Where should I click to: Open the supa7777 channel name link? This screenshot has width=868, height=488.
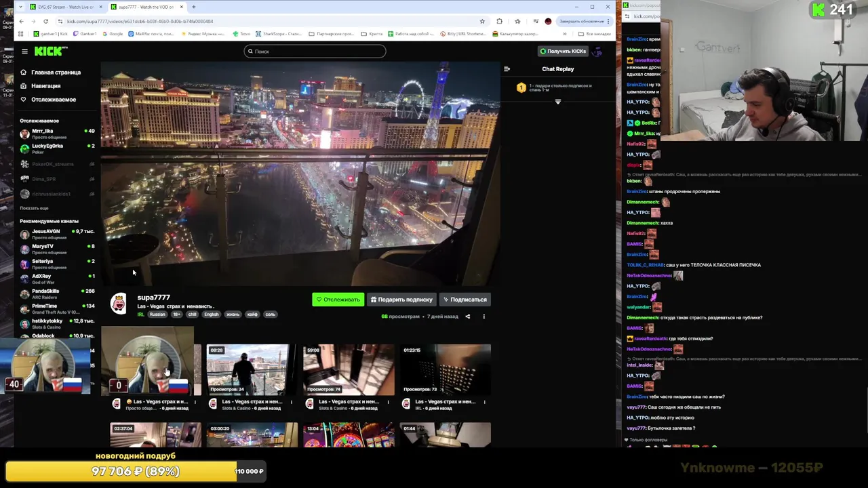pyautogui.click(x=153, y=298)
